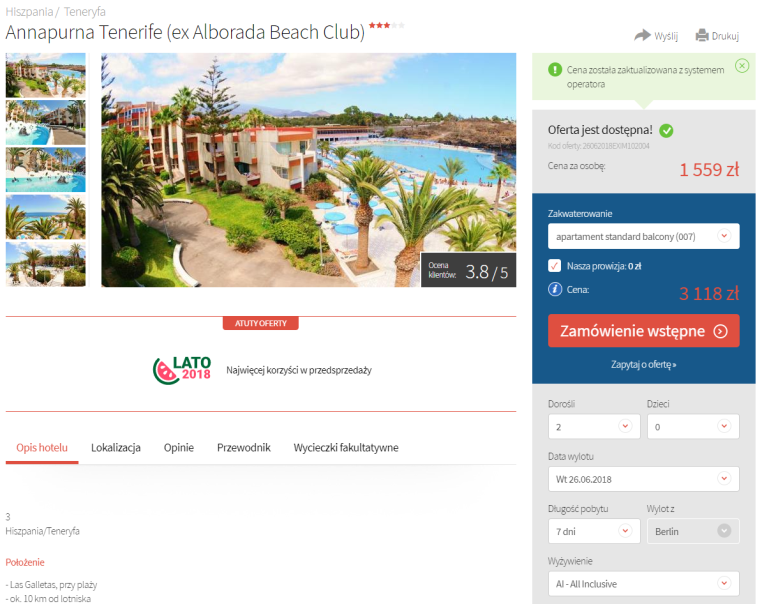This screenshot has width=760, height=604.
Task: Toggle the Nasza prowizja checkbox
Action: click(x=554, y=266)
